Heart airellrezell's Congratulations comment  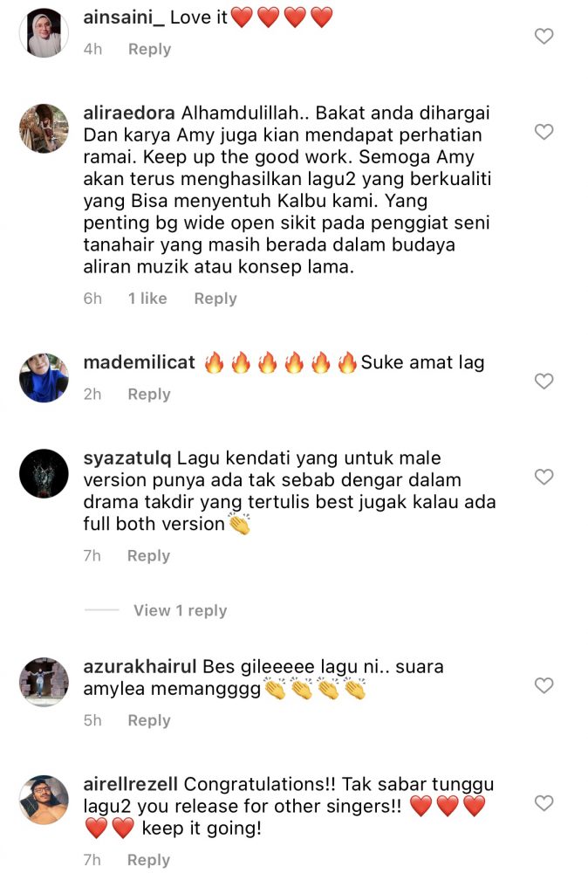point(544,803)
